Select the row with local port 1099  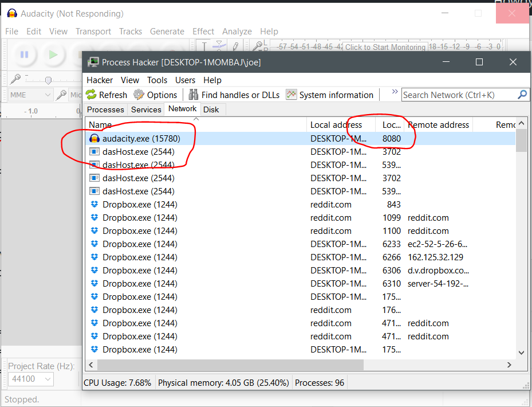coord(301,218)
